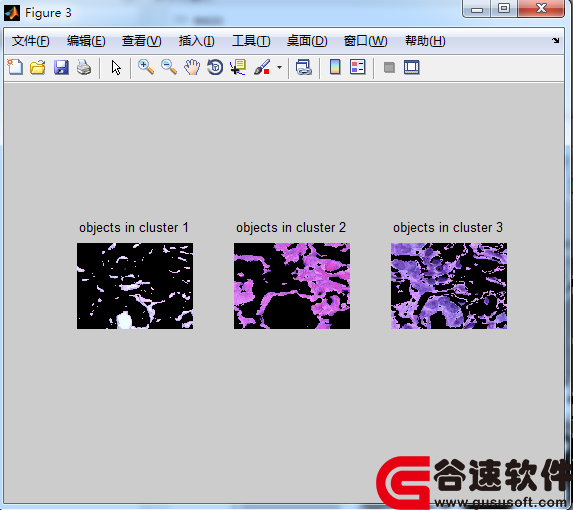Expand the Brush color dropdown arrow
Screen dimensions: 573x510
[x=280, y=68]
